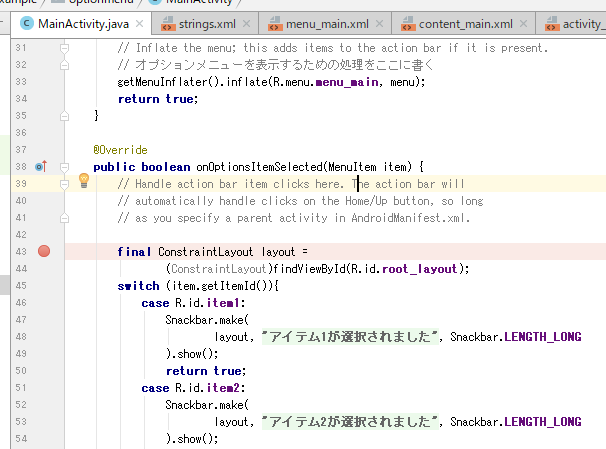
Task: Click the return true statement on line 50
Action: tap(206, 371)
